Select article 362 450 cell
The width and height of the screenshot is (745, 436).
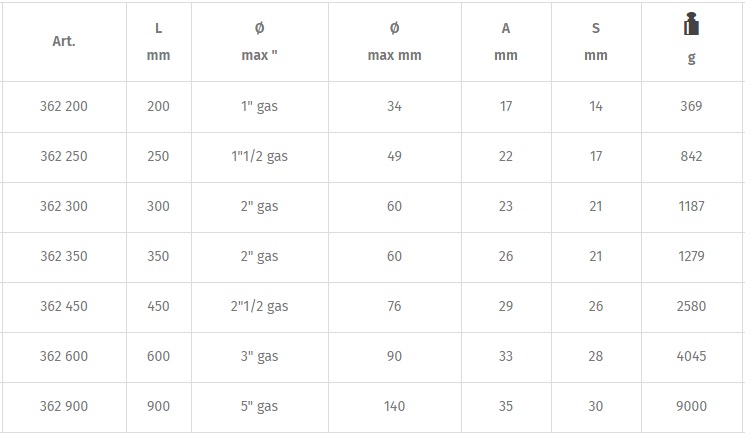tap(64, 306)
